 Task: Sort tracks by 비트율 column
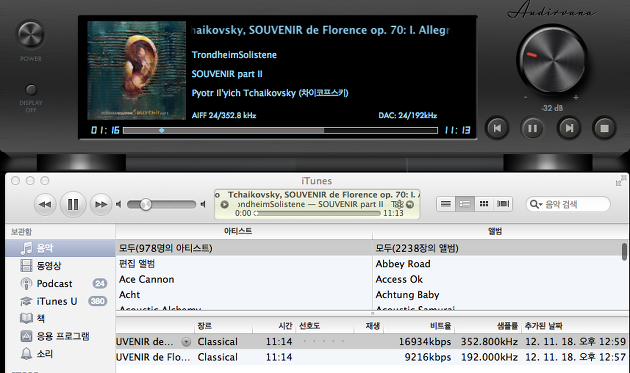(x=419, y=326)
